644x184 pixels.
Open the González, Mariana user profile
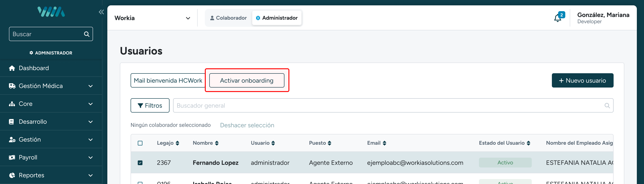[603, 18]
